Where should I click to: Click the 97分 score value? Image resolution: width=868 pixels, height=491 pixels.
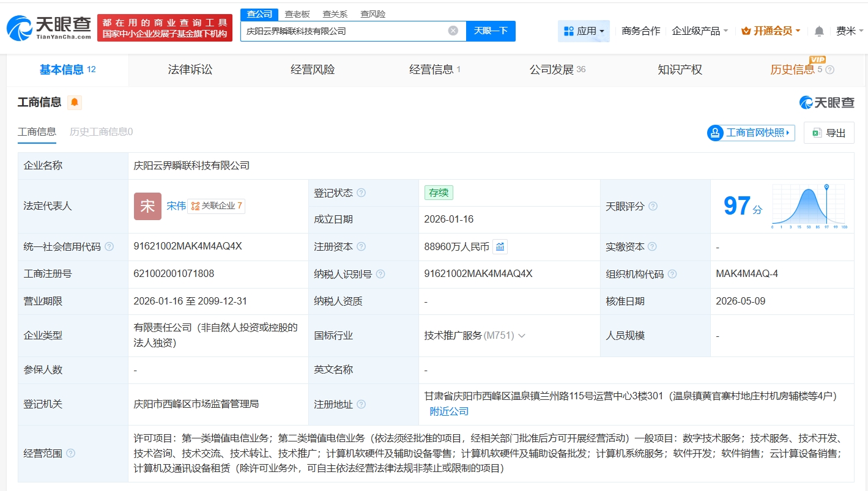(x=743, y=207)
